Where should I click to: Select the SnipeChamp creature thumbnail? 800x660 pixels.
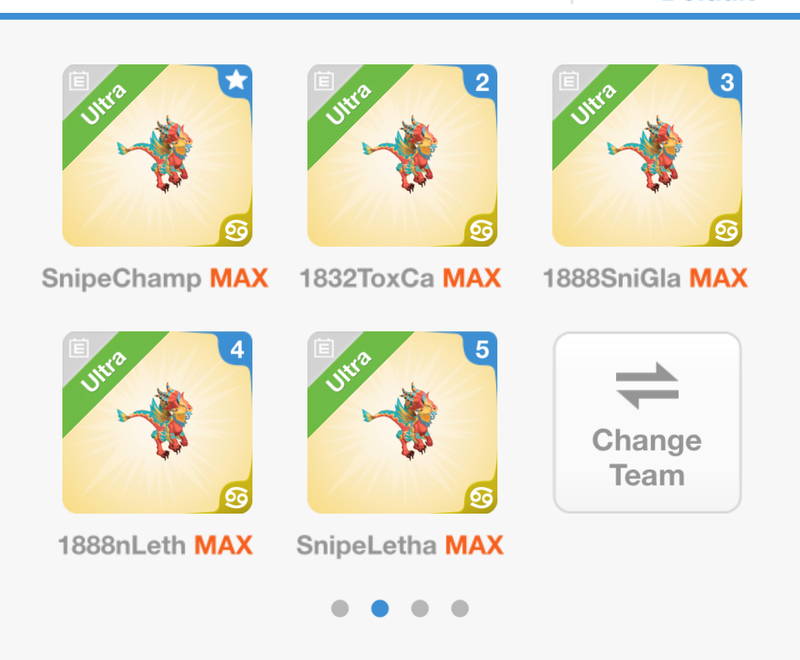point(157,156)
